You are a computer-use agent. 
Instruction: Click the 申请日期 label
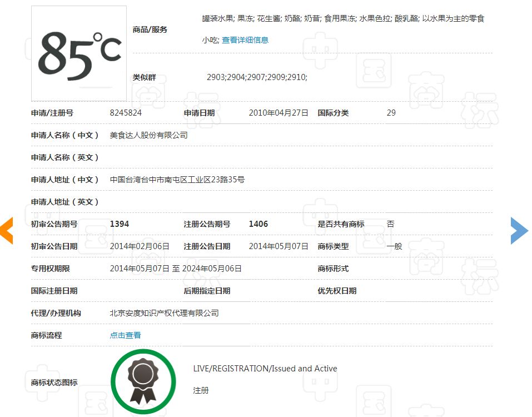point(199,113)
